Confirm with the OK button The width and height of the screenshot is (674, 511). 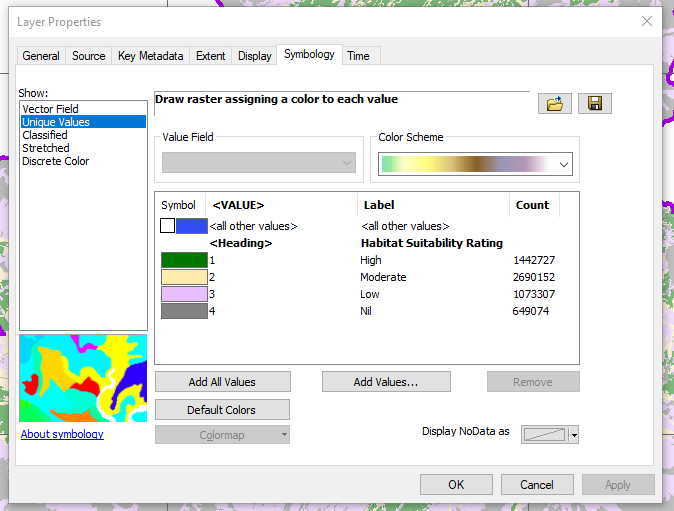[456, 485]
